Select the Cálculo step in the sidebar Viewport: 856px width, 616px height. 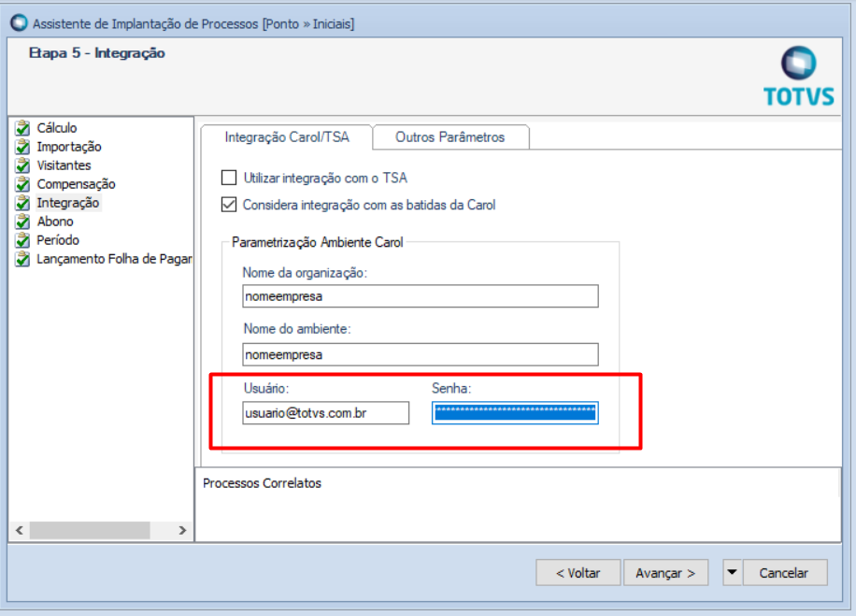(x=57, y=128)
